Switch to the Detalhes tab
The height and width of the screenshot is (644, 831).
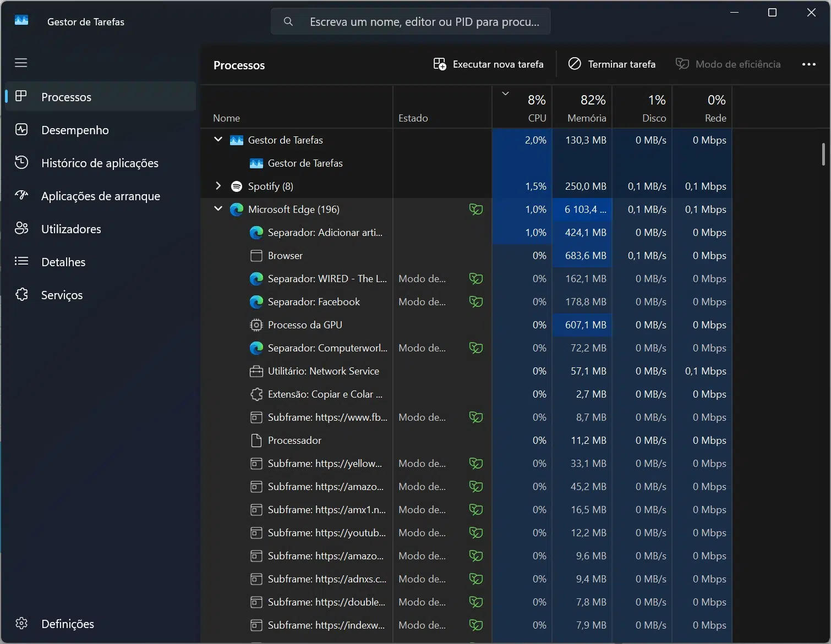[63, 262]
